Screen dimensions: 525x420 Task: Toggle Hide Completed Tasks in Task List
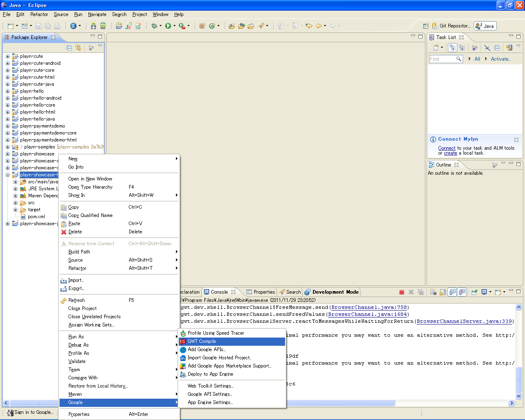coord(487,48)
